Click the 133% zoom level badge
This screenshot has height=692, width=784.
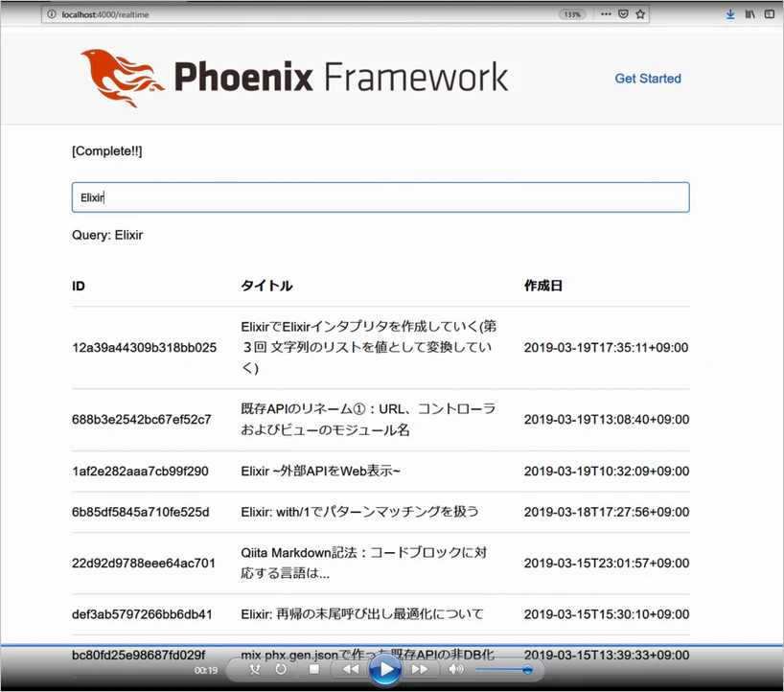coord(572,14)
